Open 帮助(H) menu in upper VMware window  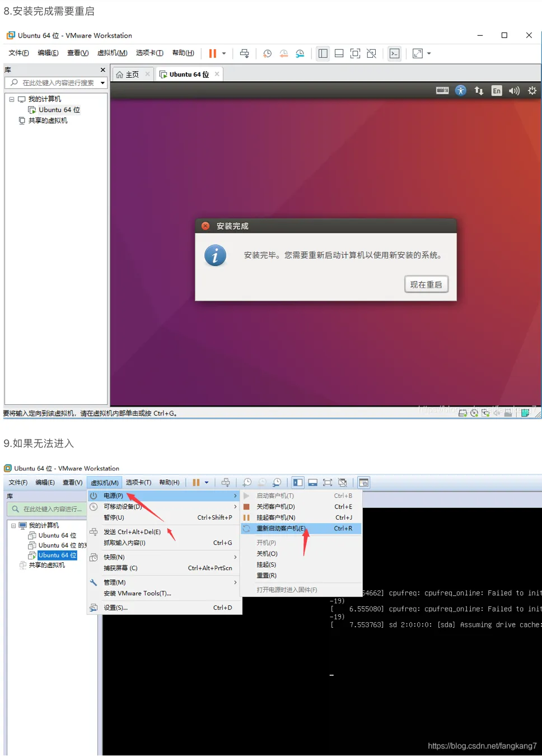(183, 53)
